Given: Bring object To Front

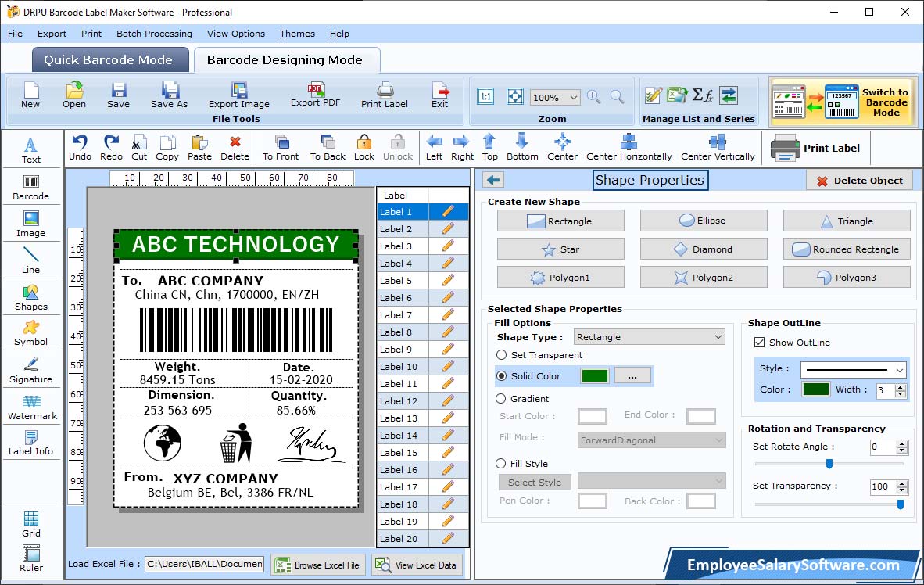Looking at the screenshot, I should (281, 148).
